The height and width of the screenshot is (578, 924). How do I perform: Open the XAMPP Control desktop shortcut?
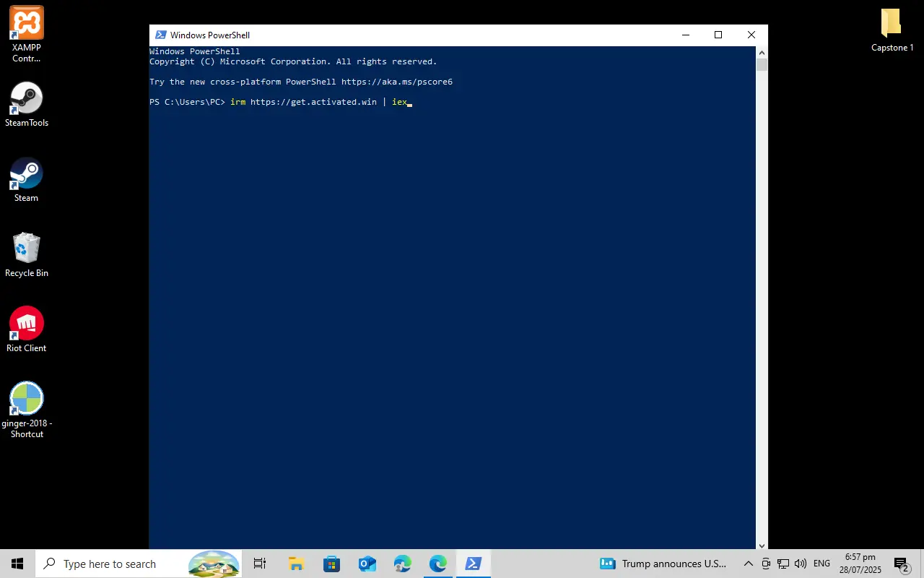coord(27,34)
